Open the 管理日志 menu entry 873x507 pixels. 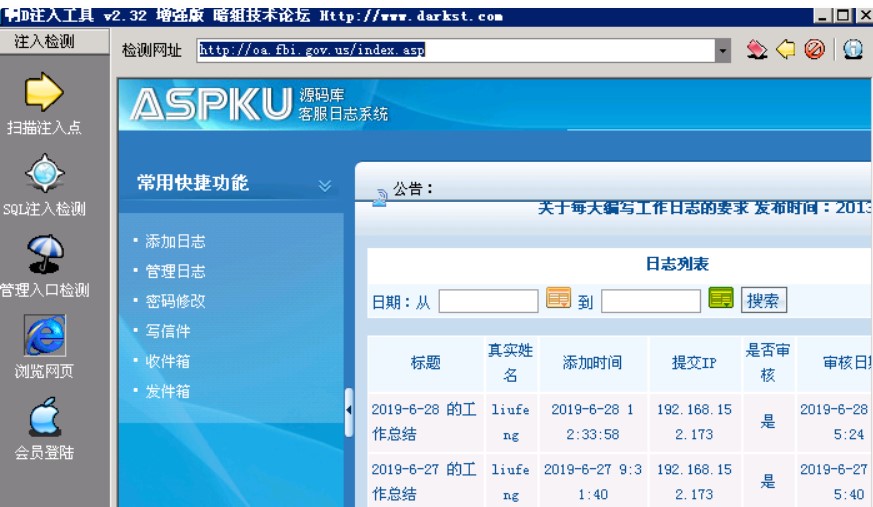pos(175,272)
